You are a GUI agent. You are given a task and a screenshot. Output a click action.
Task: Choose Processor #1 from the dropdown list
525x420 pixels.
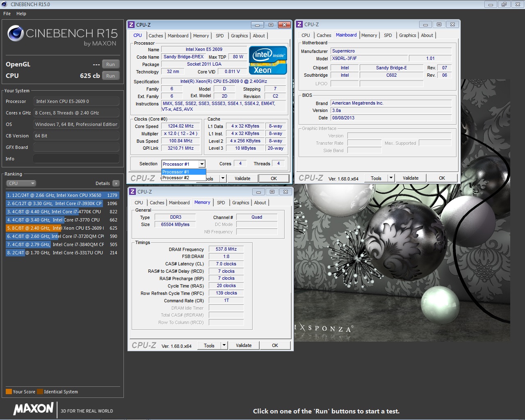(184, 172)
